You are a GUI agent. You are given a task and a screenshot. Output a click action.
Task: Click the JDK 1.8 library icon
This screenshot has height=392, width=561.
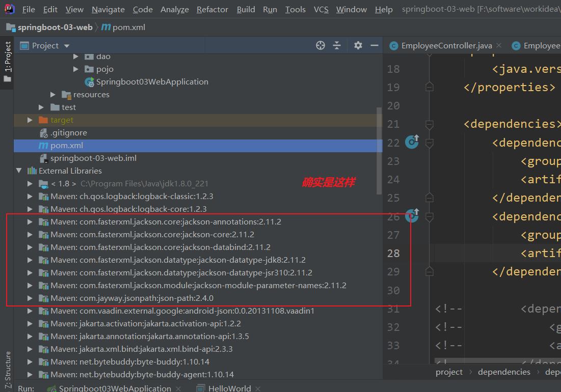[x=43, y=184]
